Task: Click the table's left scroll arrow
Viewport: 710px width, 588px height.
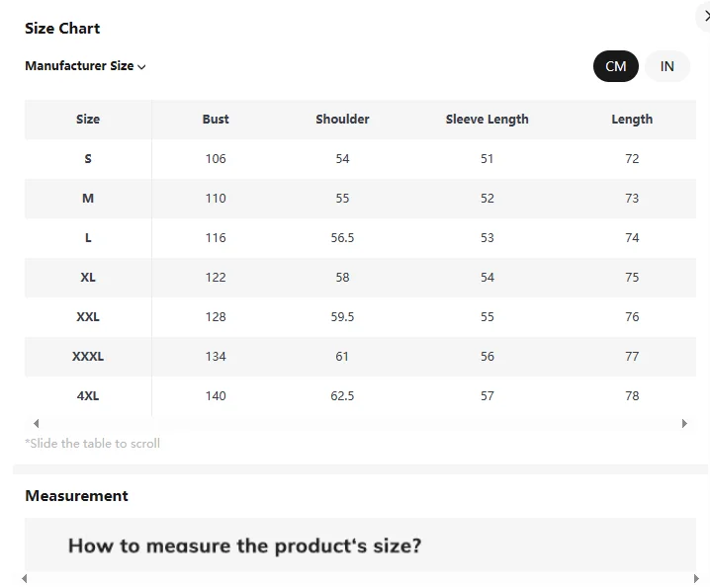Action: coord(37,423)
